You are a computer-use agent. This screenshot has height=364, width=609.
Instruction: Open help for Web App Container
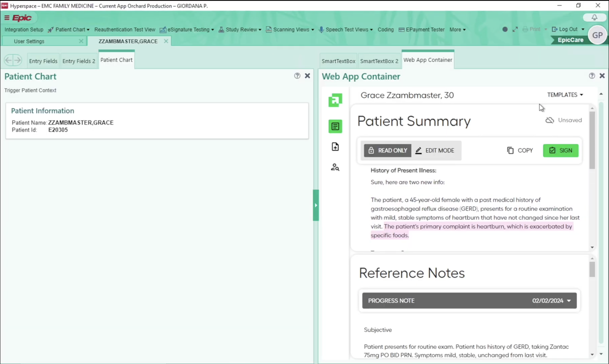coord(592,76)
